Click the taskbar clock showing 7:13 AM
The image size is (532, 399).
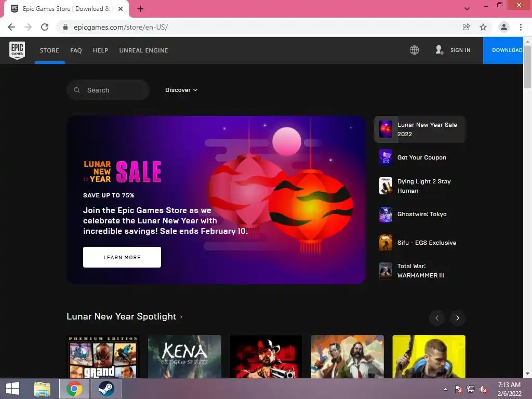[x=509, y=389]
